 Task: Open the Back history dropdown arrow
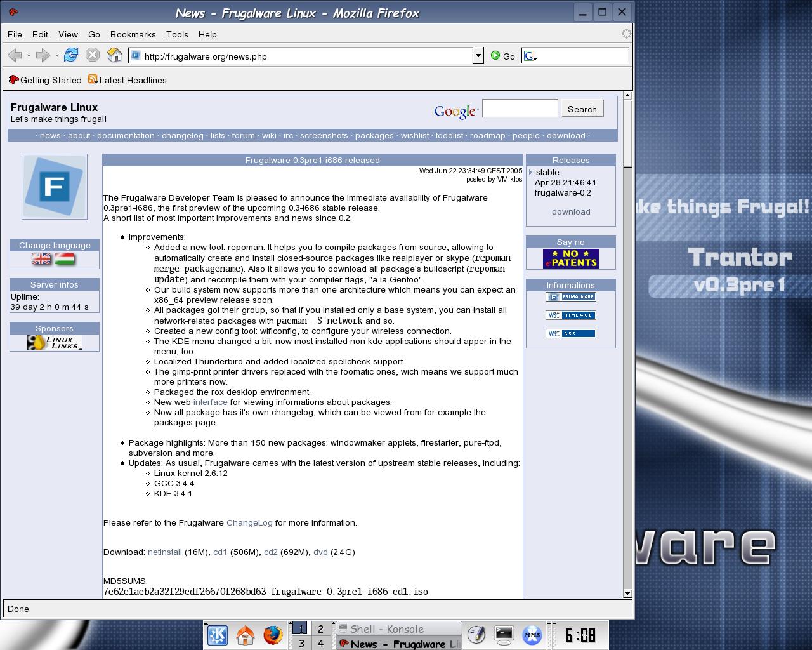29,56
